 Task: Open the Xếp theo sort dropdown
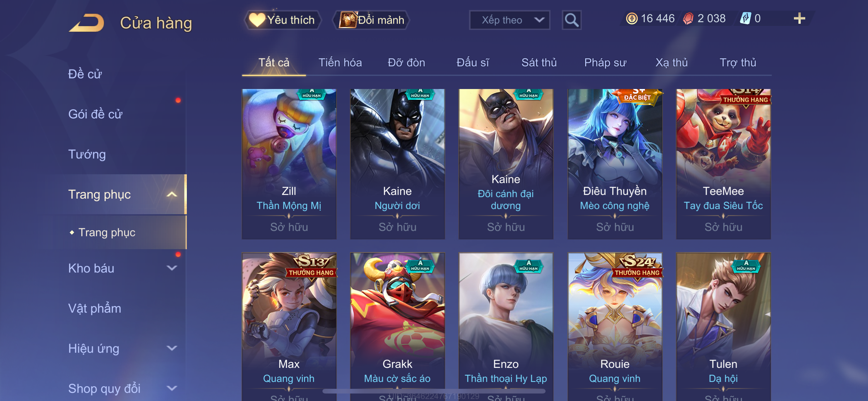point(510,20)
